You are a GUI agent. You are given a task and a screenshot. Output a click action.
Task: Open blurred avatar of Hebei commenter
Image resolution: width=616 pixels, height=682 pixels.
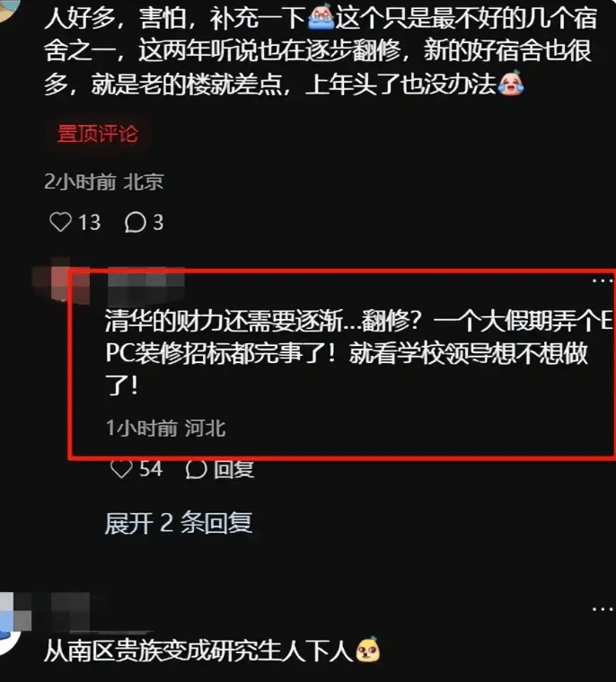click(x=62, y=279)
